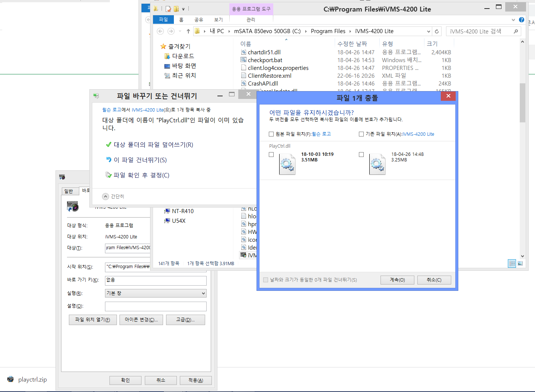Click the iVMS-4200 Lite camera shortcut icon in Properties
Screen dimensions: 535x392
pos(73,206)
